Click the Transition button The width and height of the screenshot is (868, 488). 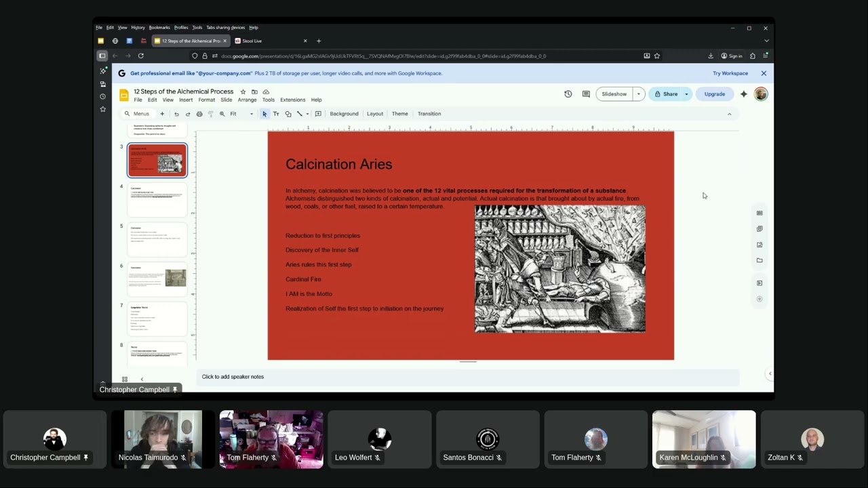[x=429, y=114]
